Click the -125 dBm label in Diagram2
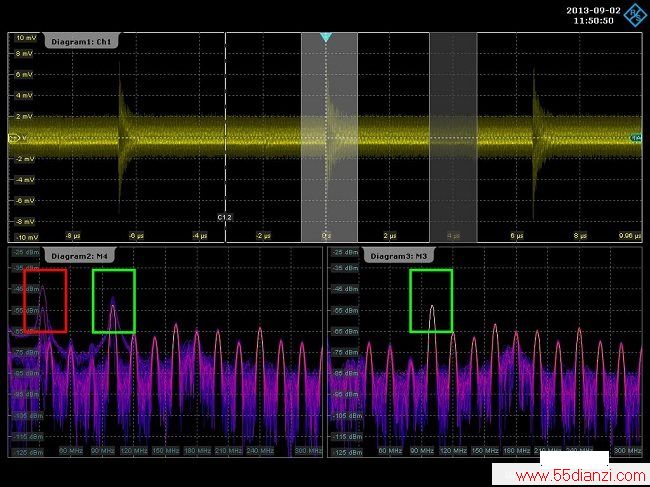The image size is (650, 487). (x=27, y=452)
